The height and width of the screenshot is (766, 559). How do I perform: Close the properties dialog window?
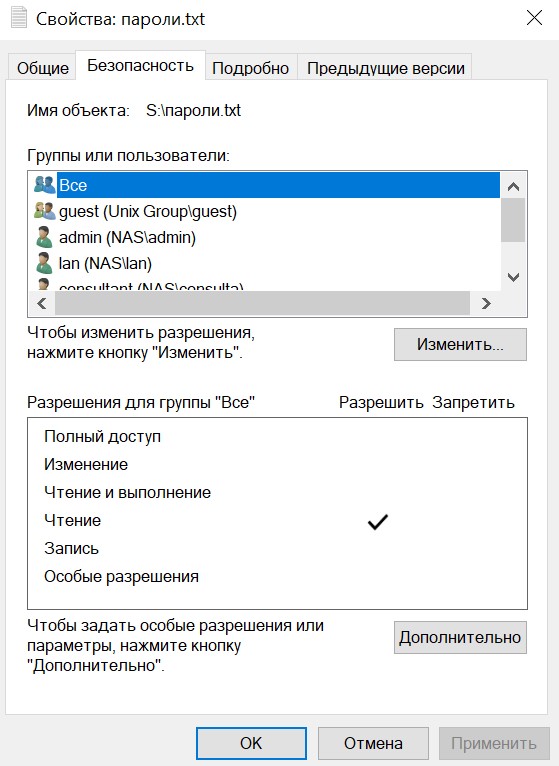tap(534, 18)
